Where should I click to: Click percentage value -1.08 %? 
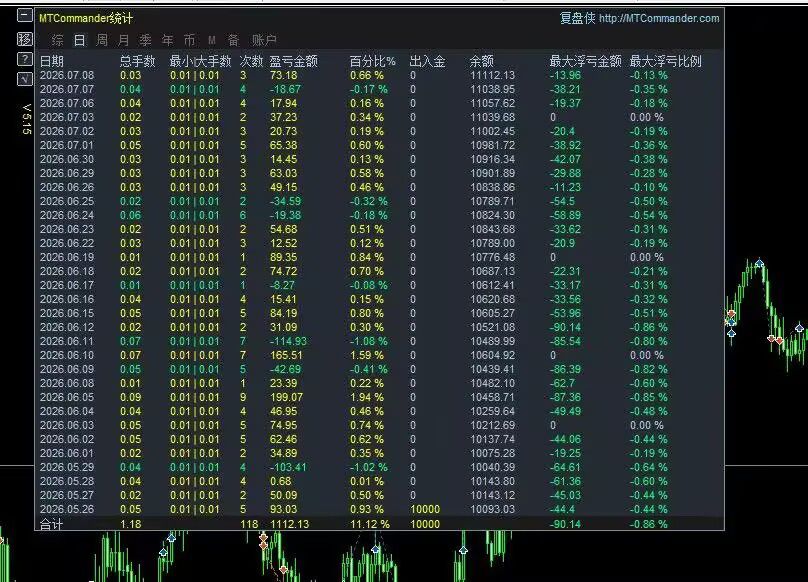click(x=369, y=341)
